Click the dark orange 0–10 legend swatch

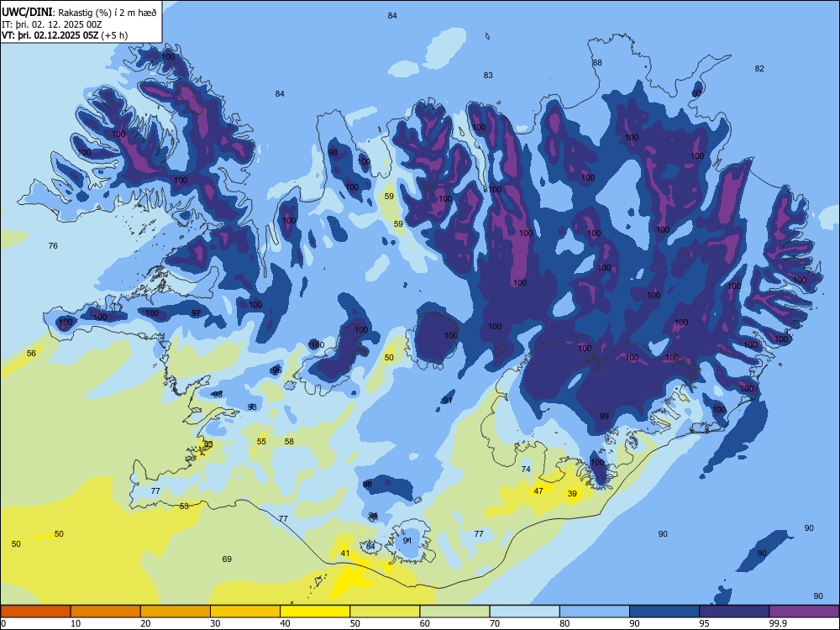(x=35, y=612)
